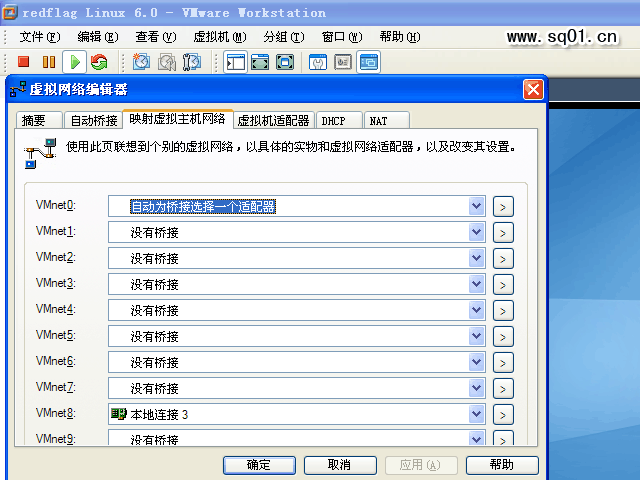
Task: Open the 查看(V) menu
Action: tap(156, 37)
